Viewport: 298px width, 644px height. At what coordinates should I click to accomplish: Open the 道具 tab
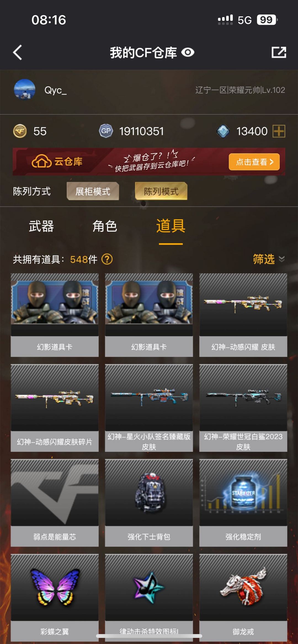click(171, 226)
